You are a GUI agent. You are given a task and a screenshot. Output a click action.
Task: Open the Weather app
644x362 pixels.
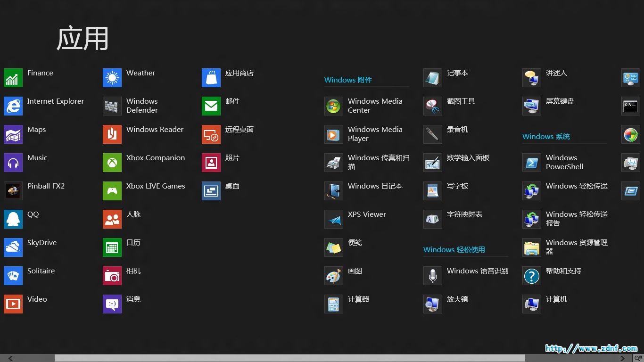point(112,78)
